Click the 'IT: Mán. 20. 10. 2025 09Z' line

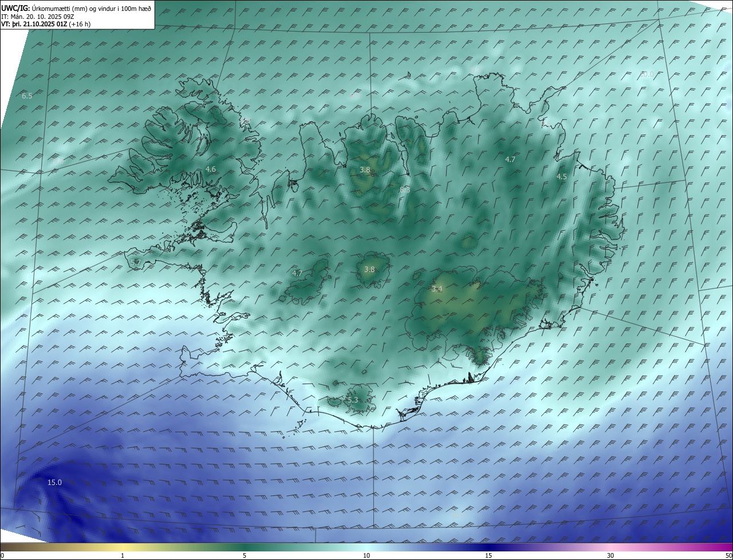[x=37, y=16]
